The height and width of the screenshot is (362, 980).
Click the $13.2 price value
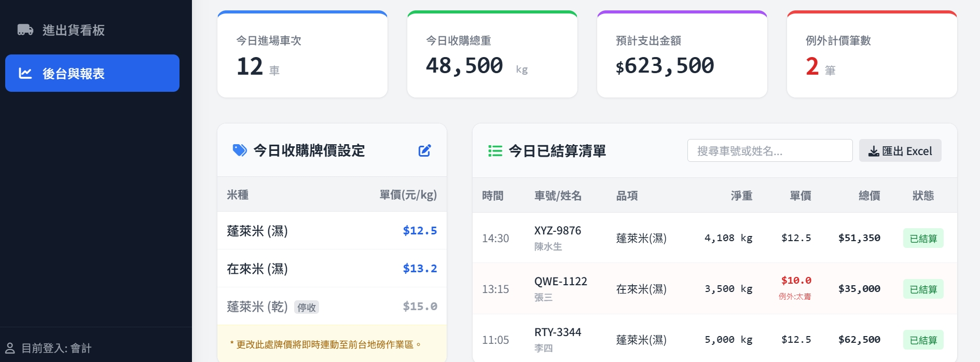tap(420, 268)
